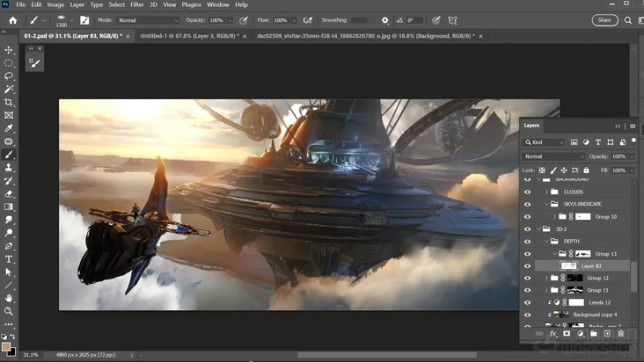Hide the SKY/LANDSCAPE group
The height and width of the screenshot is (362, 644).
click(527, 204)
